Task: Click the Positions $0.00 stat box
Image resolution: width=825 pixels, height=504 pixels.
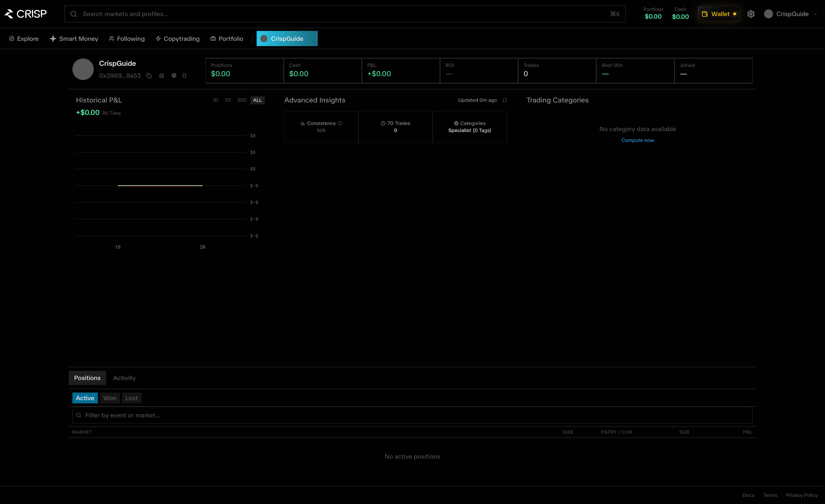Action: (x=245, y=71)
